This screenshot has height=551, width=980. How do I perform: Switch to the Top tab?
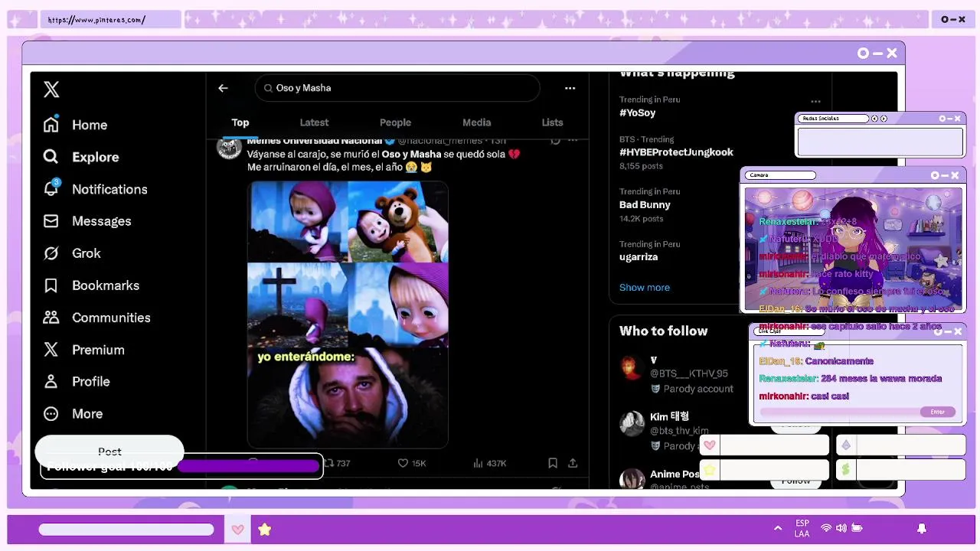240,122
